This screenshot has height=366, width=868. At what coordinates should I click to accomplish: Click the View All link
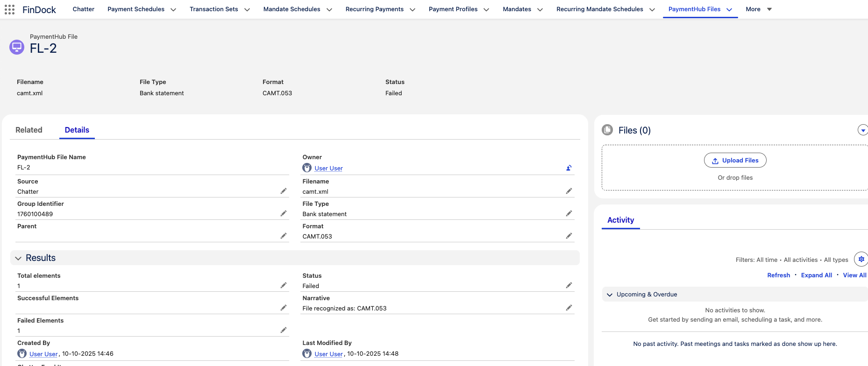[854, 275]
